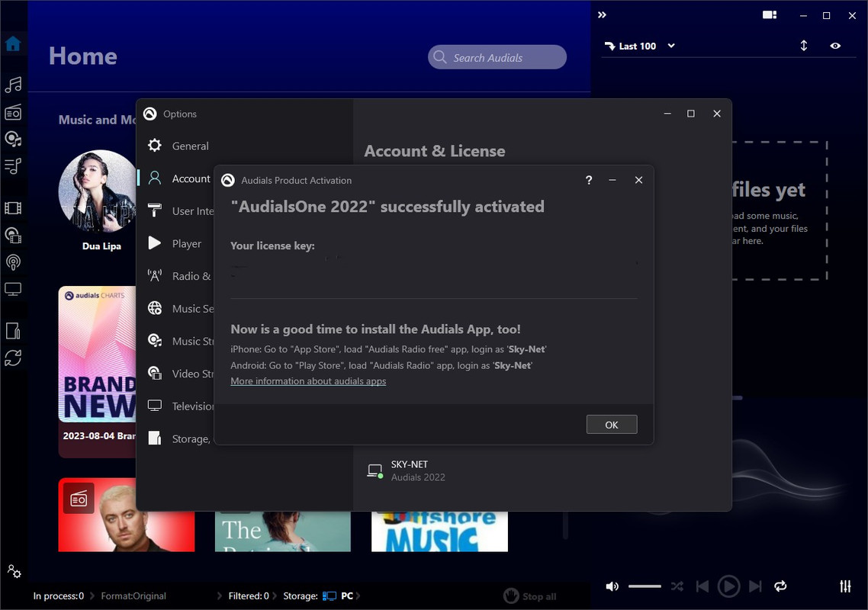Toggle repeat mode

(780, 586)
